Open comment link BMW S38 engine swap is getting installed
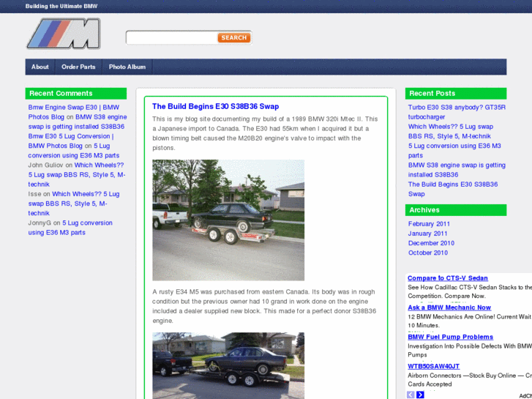The image size is (532, 399). click(78, 122)
